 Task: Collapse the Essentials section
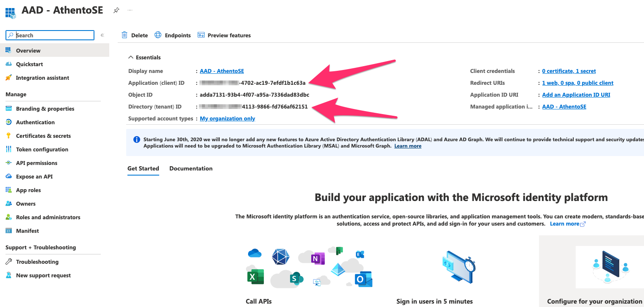pos(130,57)
